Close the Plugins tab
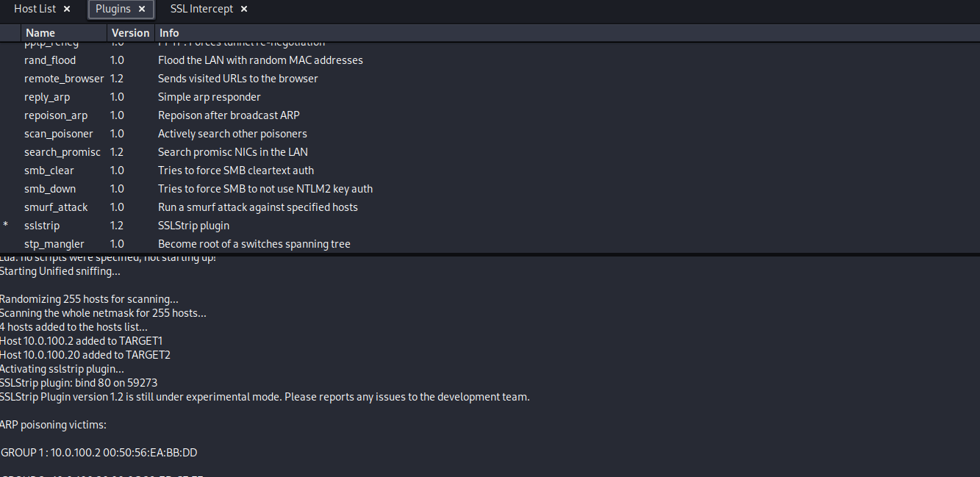This screenshot has height=477, width=980. tap(142, 9)
